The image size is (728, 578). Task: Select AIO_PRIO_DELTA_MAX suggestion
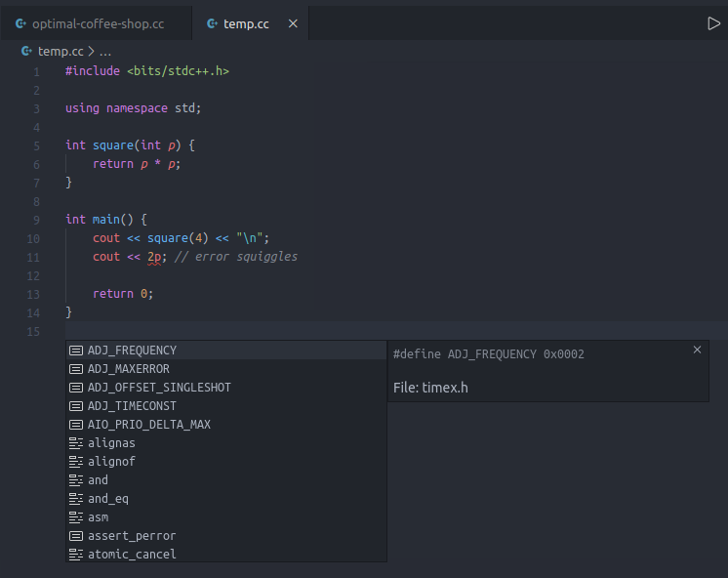click(x=226, y=424)
